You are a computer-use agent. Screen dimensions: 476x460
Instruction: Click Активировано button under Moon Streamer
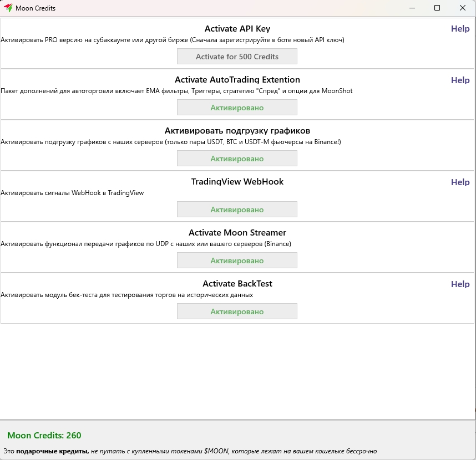pos(237,260)
